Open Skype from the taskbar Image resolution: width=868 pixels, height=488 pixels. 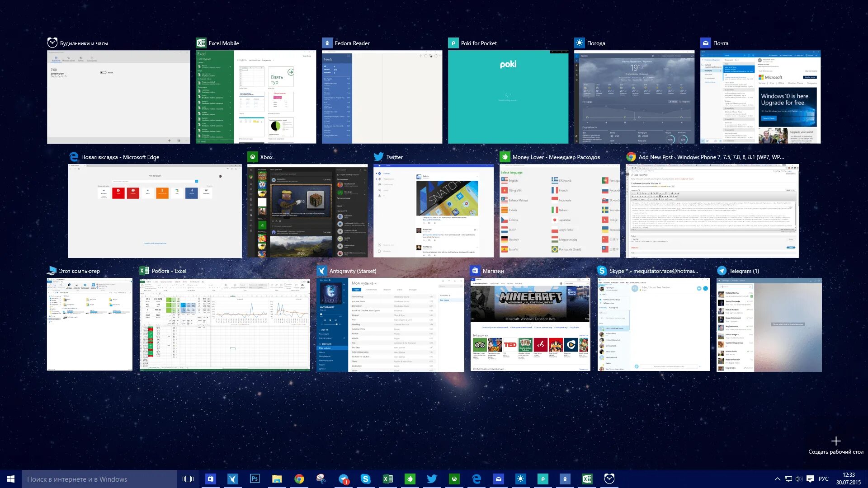click(x=365, y=479)
